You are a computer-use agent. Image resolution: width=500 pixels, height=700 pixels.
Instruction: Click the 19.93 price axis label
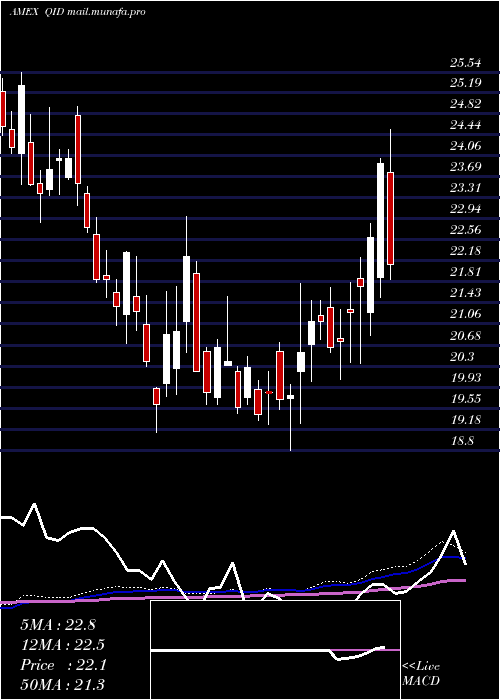pos(465,378)
